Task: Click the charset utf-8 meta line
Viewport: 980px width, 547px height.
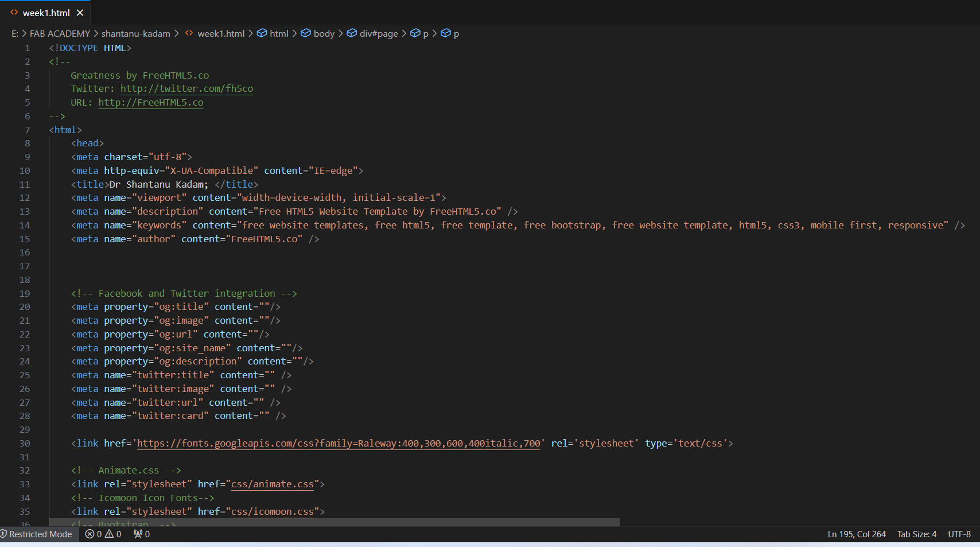Action: click(x=131, y=157)
